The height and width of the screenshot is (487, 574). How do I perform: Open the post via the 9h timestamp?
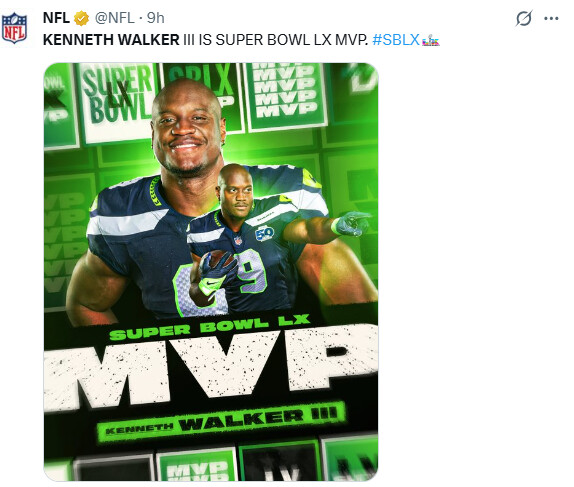pyautogui.click(x=156, y=18)
